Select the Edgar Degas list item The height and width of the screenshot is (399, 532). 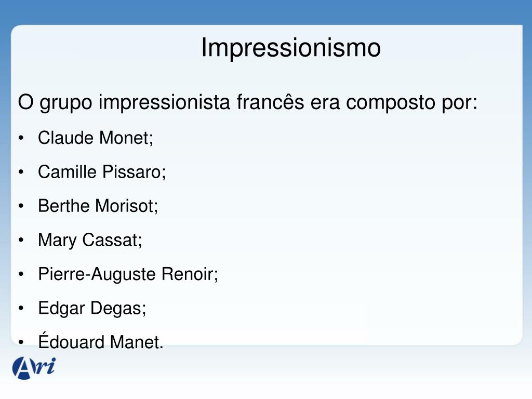pyautogui.click(x=92, y=309)
